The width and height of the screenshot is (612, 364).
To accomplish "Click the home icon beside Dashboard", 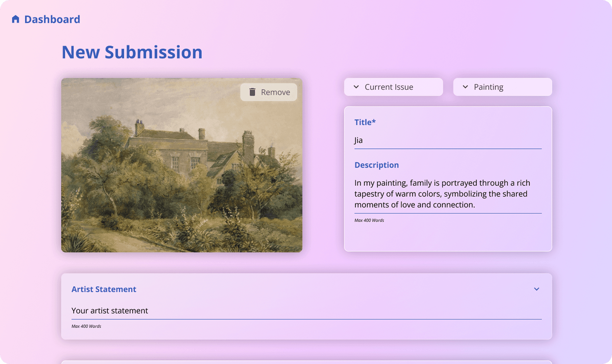I will [x=15, y=19].
